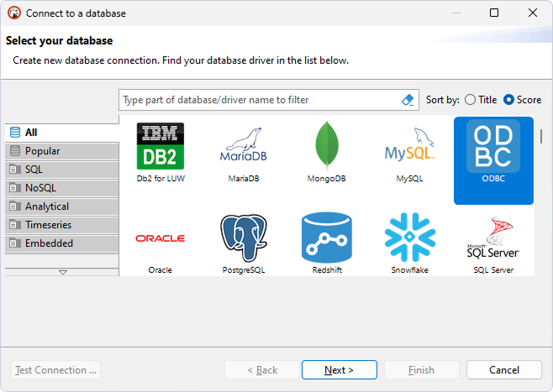
Task: Select the SQL Server driver icon
Action: pos(492,239)
